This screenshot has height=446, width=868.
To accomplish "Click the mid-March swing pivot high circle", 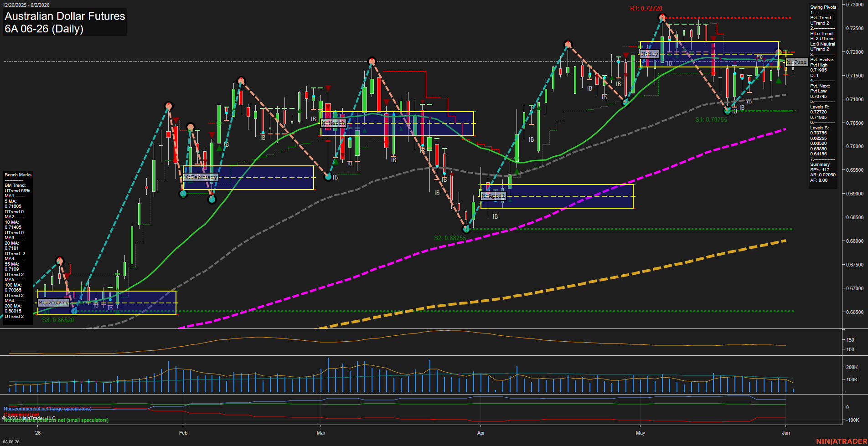I will click(x=372, y=61).
